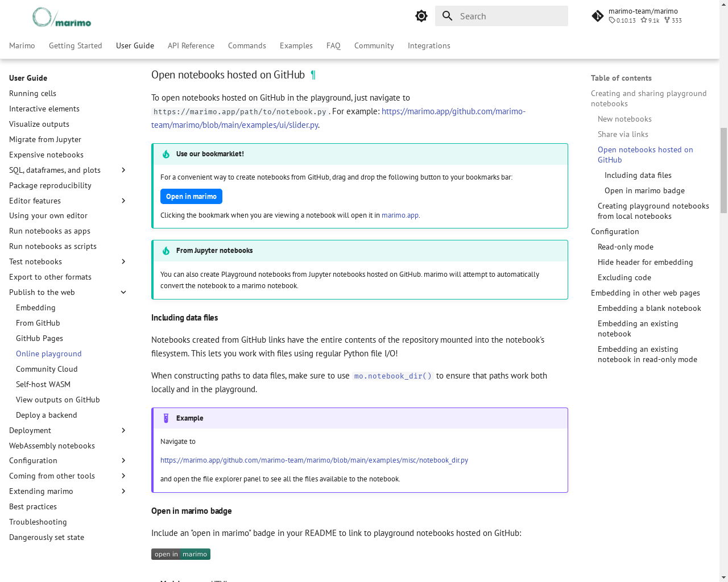Click the open in marimo badge
This screenshot has height=582, width=728.
181,554
